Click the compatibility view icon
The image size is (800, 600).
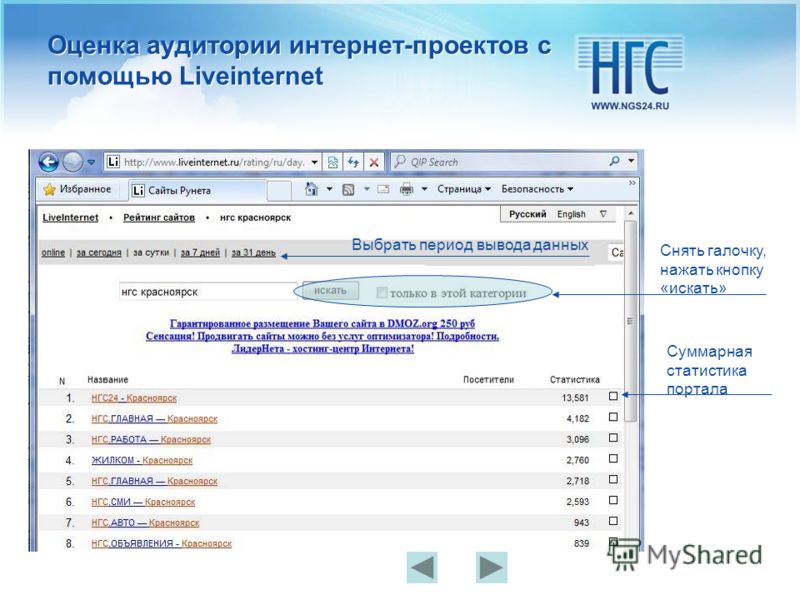click(333, 162)
